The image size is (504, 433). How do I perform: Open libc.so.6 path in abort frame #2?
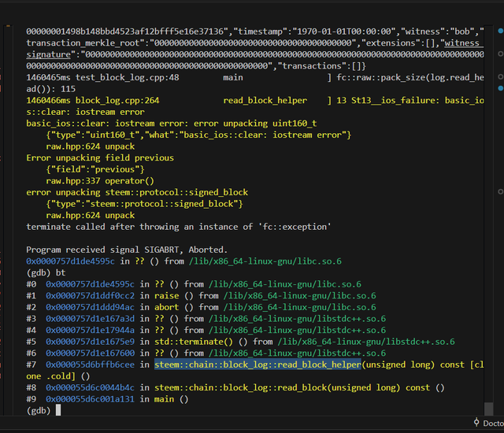[324, 307]
